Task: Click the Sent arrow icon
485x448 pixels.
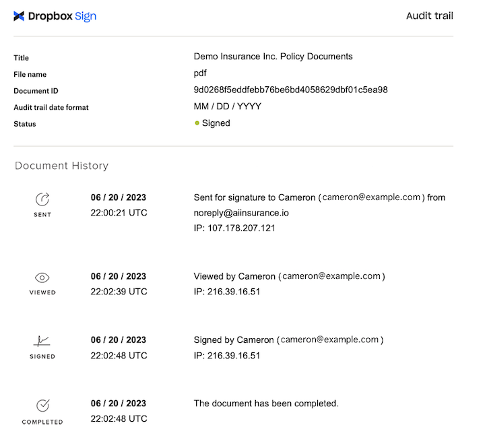Action: click(42, 199)
